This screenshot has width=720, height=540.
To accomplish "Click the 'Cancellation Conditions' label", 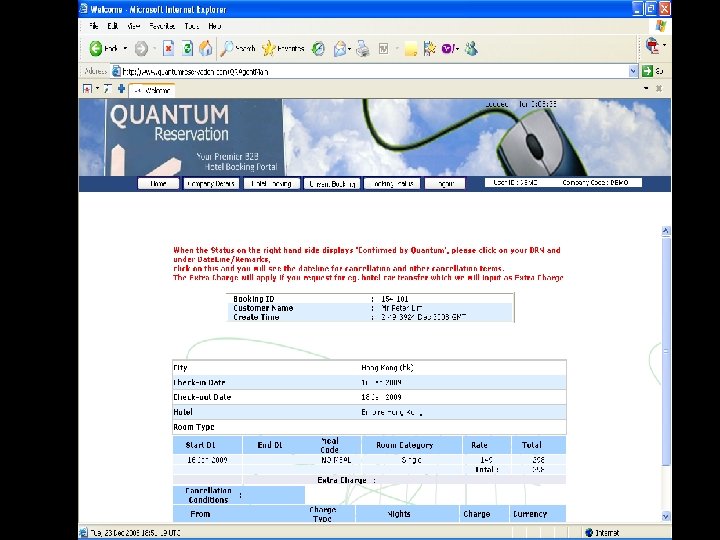I will [208, 495].
